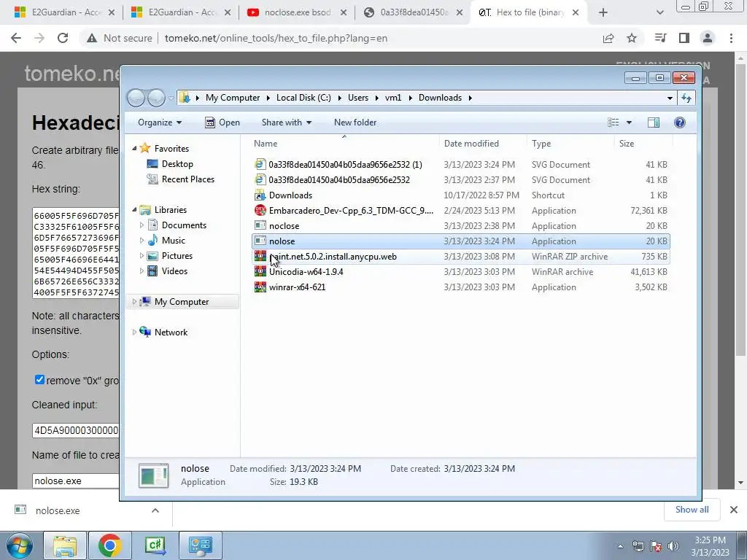This screenshot has height=560, width=747.
Task: Bookmark this page with the star icon
Action: 632,38
